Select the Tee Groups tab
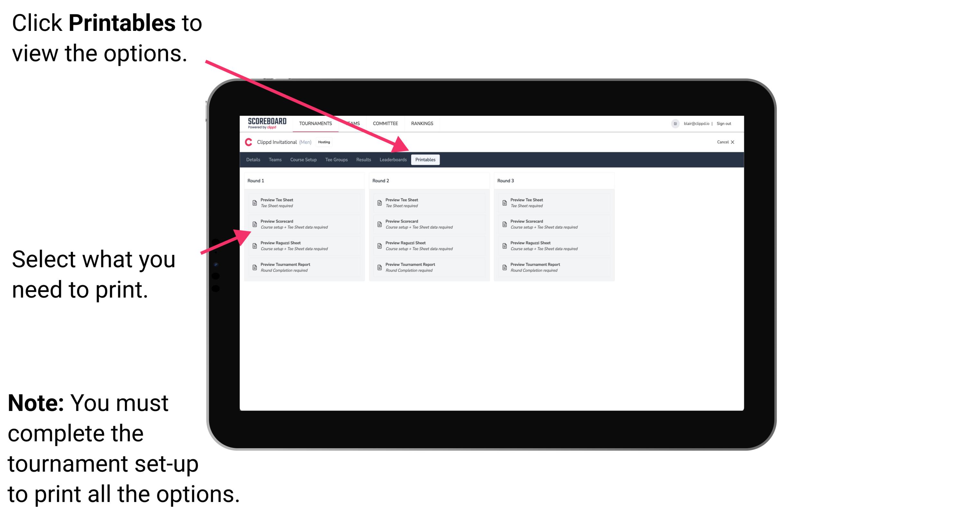This screenshot has width=980, height=527. click(337, 160)
